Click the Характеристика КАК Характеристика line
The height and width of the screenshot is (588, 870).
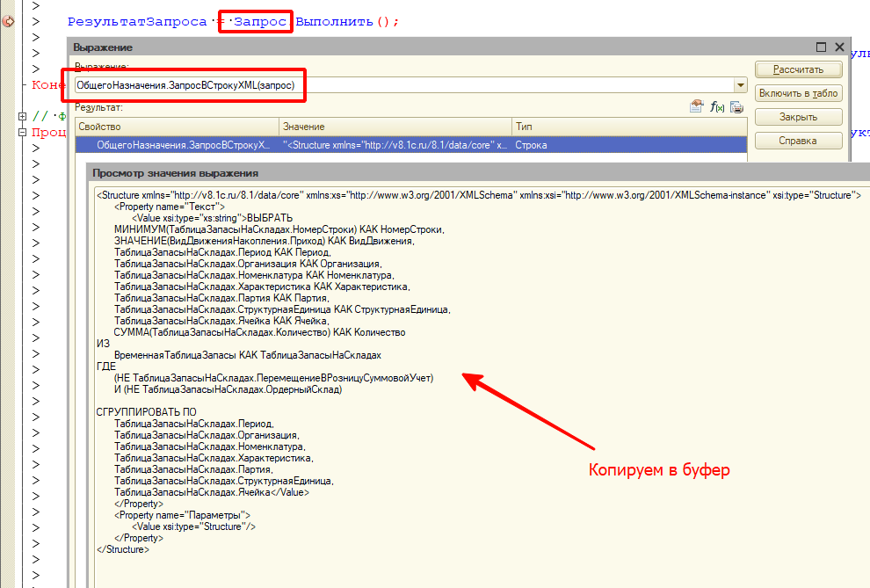tap(262, 287)
